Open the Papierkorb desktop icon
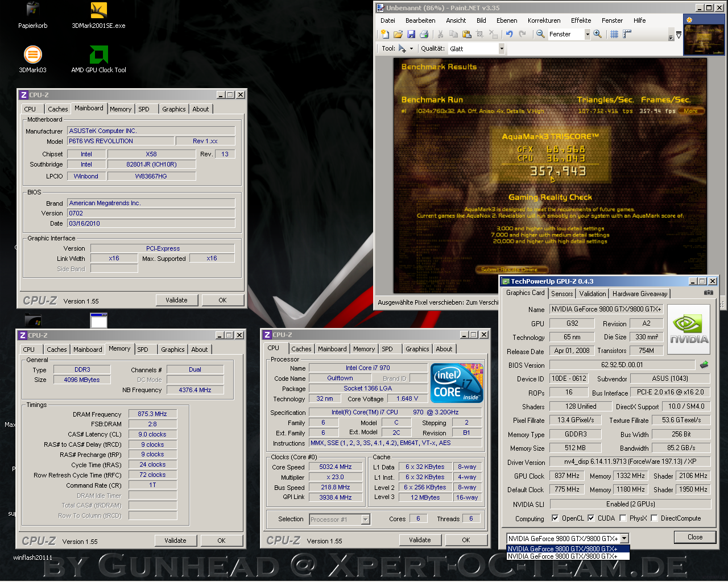 (x=32, y=15)
